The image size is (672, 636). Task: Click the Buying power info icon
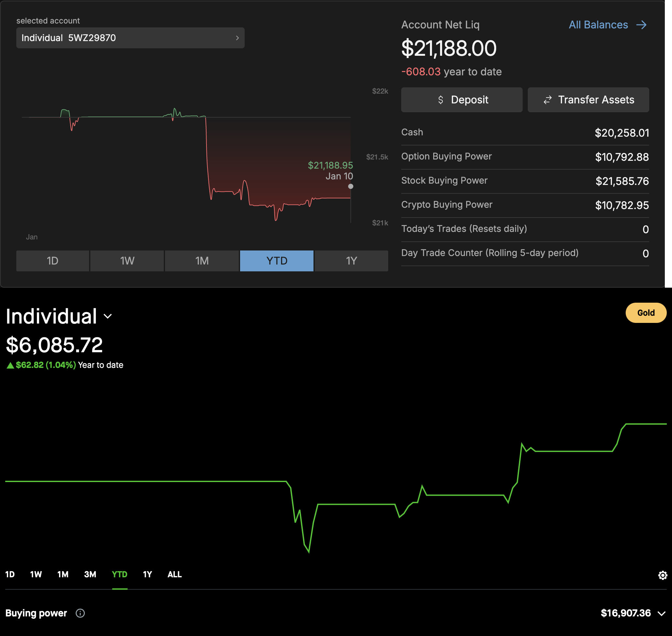[80, 613]
